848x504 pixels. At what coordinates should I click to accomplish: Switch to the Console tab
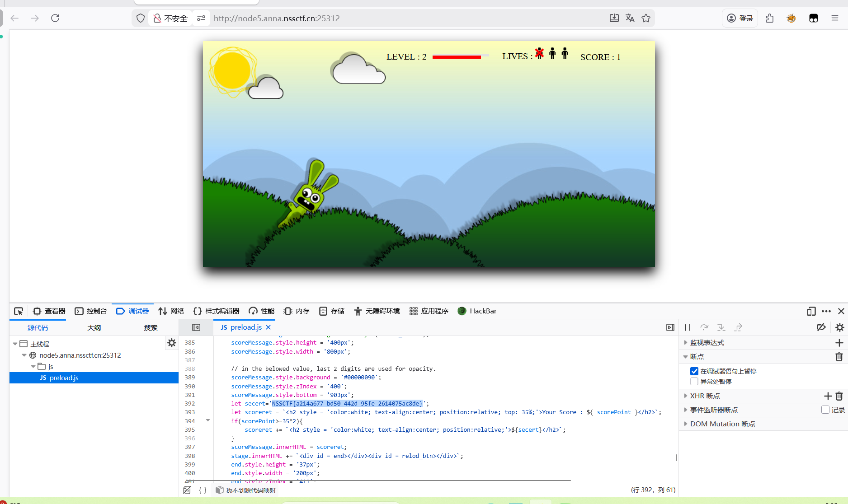click(91, 311)
